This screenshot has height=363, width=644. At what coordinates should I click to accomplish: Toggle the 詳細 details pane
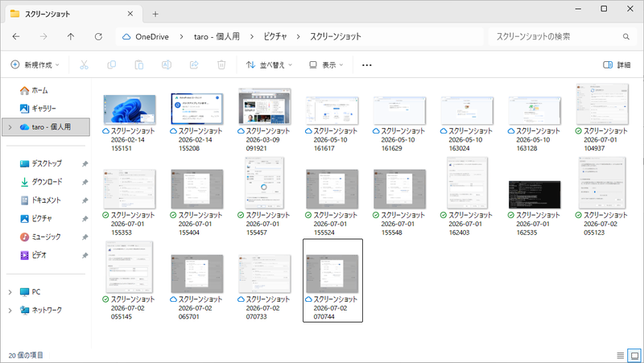617,65
